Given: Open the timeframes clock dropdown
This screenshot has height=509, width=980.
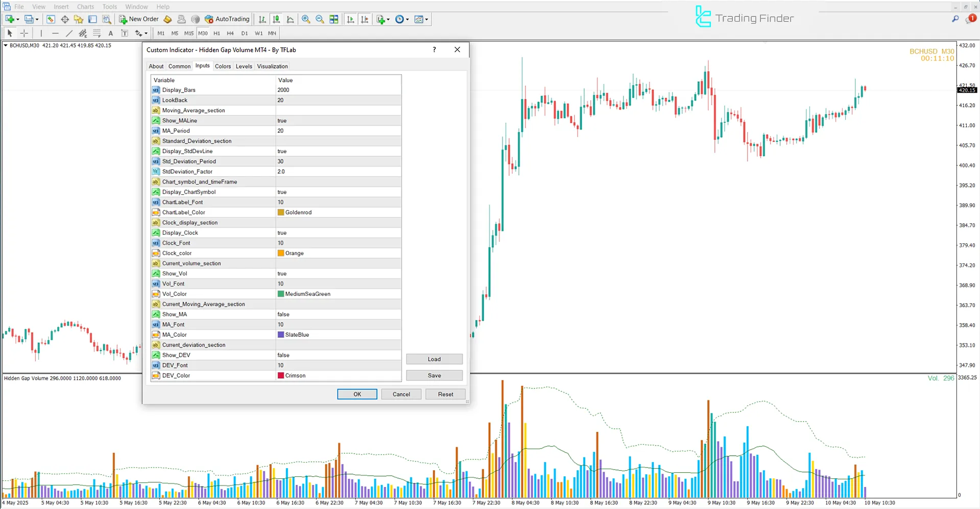Looking at the screenshot, I should point(407,19).
